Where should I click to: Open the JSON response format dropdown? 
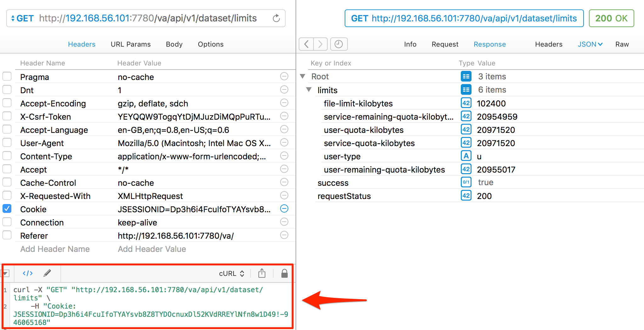click(590, 44)
